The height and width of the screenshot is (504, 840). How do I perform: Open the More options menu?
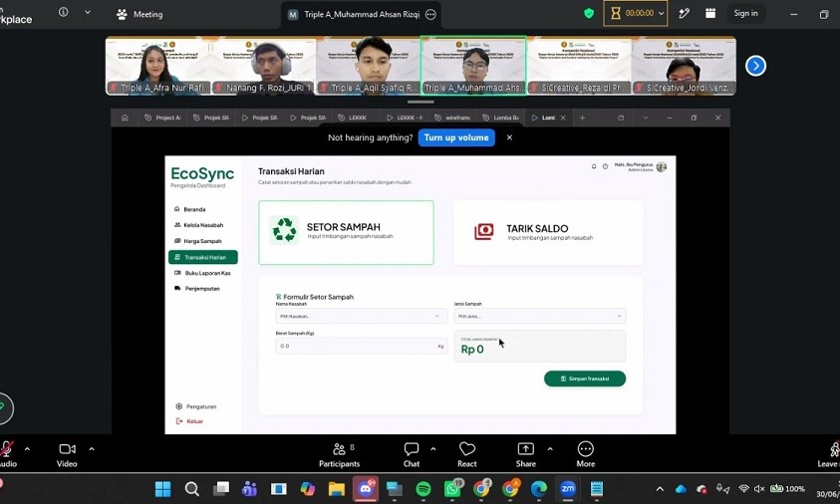(x=586, y=455)
